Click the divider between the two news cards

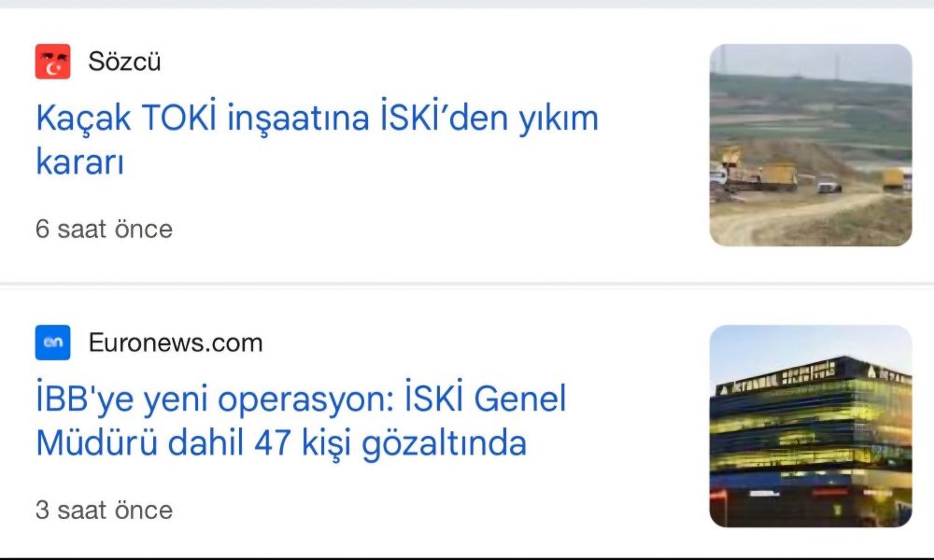(467, 285)
